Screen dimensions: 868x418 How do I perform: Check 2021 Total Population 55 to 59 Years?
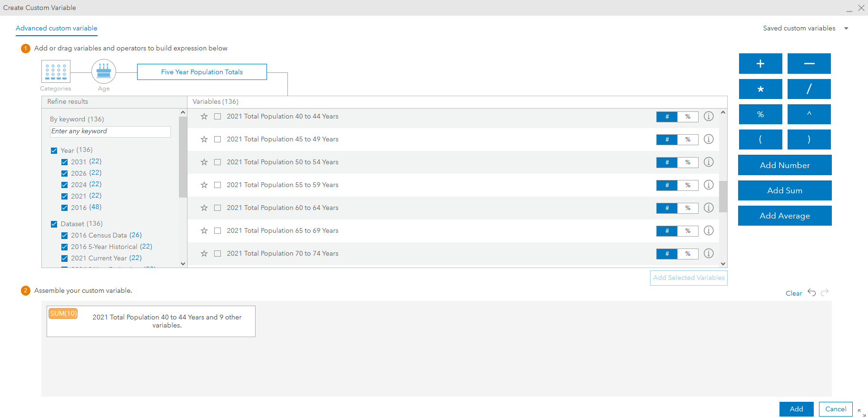(217, 185)
